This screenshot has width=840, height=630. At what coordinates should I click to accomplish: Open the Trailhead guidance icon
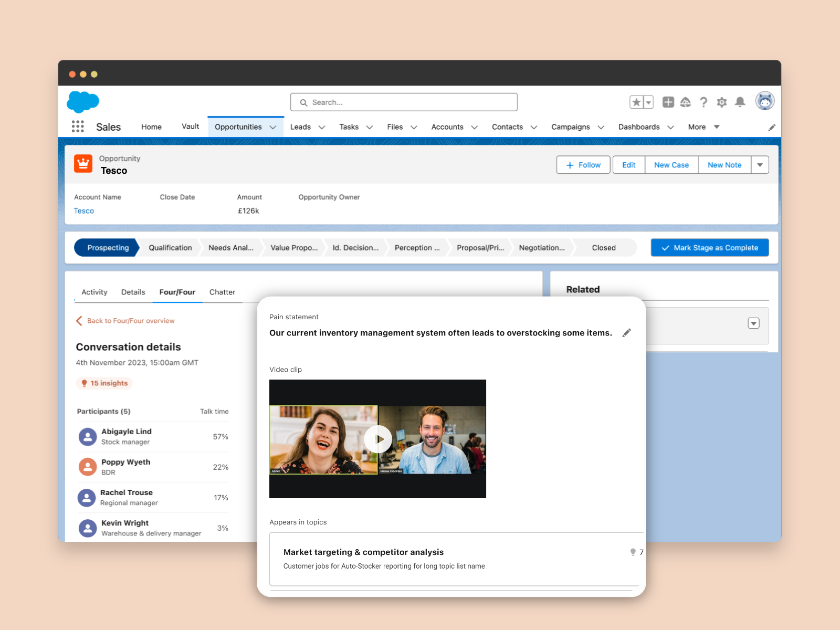click(x=686, y=102)
